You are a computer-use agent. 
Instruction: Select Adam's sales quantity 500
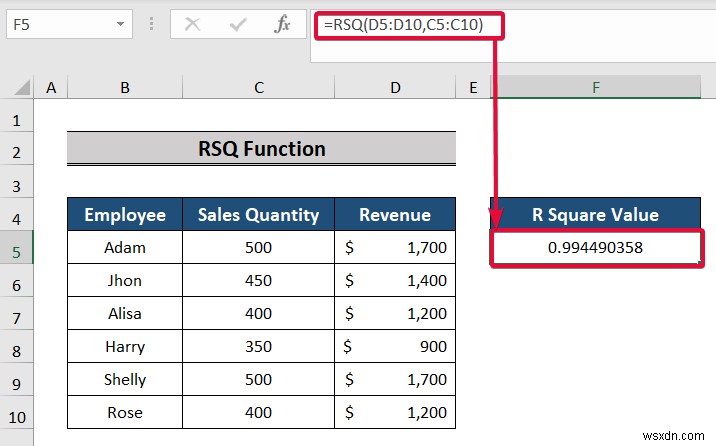258,247
